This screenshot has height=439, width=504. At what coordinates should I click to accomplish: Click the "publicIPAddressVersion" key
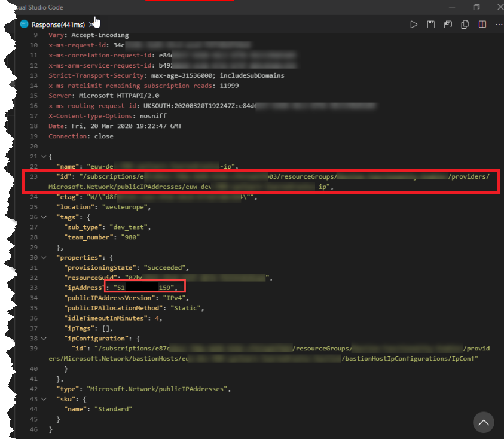click(x=109, y=298)
